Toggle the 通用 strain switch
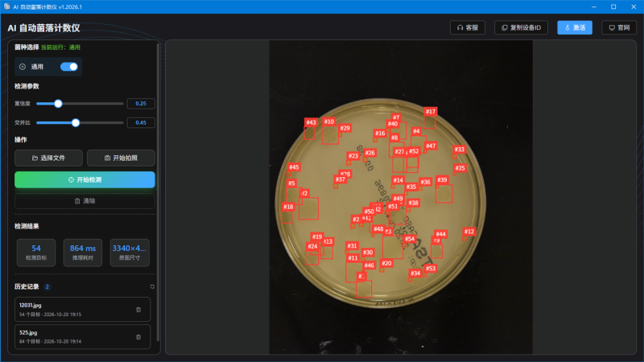 69,67
